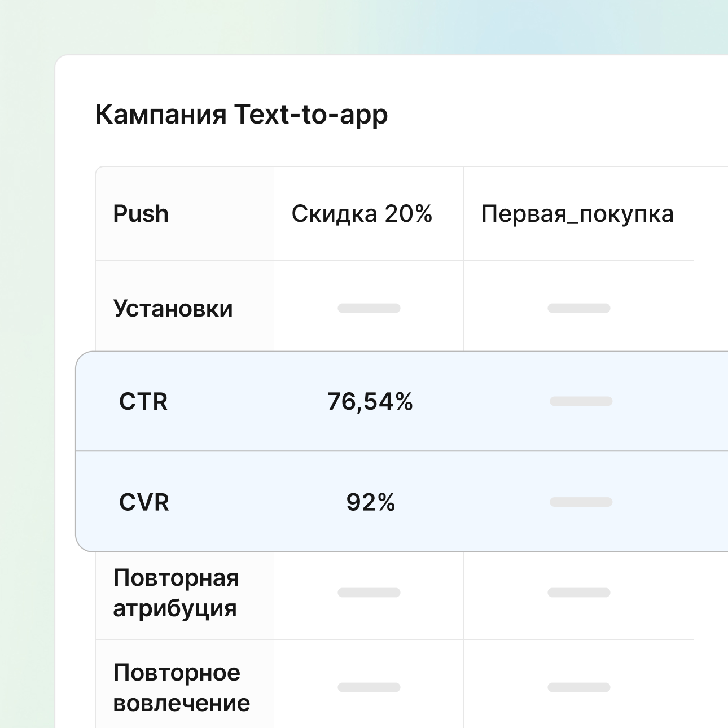The width and height of the screenshot is (728, 728).
Task: Click Повторная атрибуция placeholder under Скидка 20%
Action: coord(369,593)
